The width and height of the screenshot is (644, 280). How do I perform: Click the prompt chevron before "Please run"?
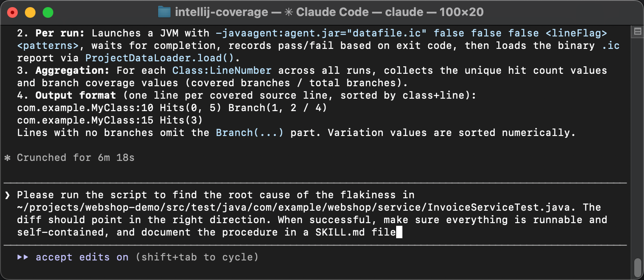click(x=7, y=195)
